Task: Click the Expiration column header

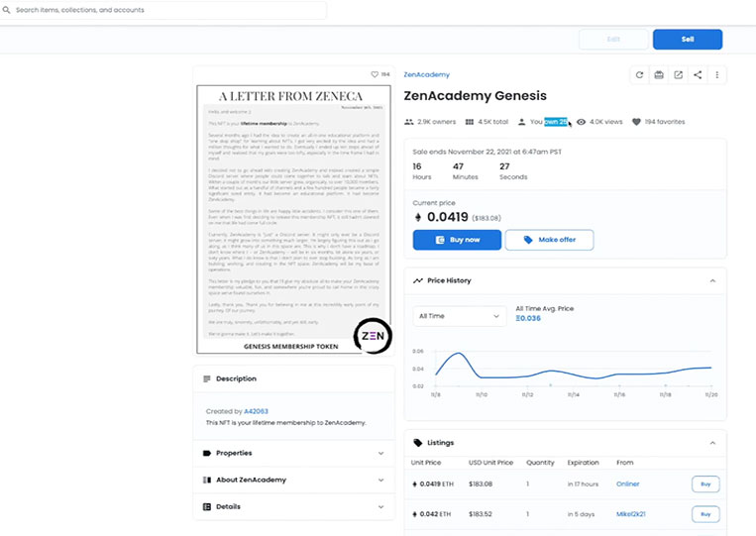Action: (583, 463)
